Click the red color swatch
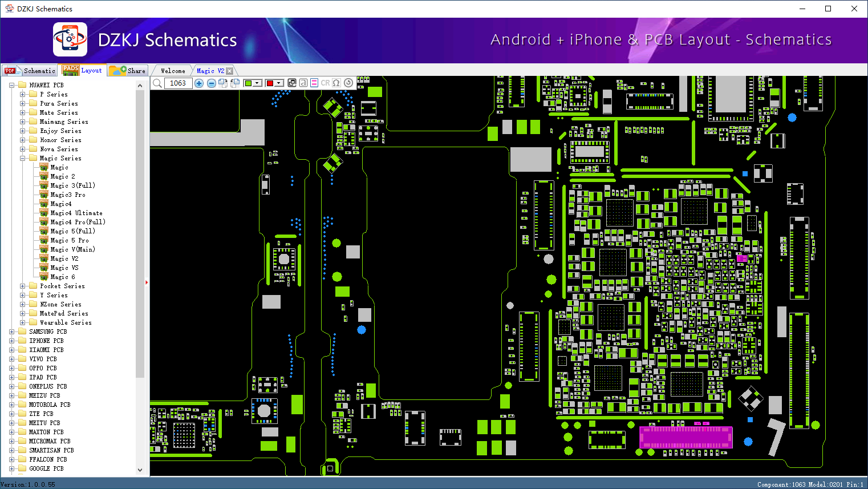The width and height of the screenshot is (868, 489). [x=270, y=83]
